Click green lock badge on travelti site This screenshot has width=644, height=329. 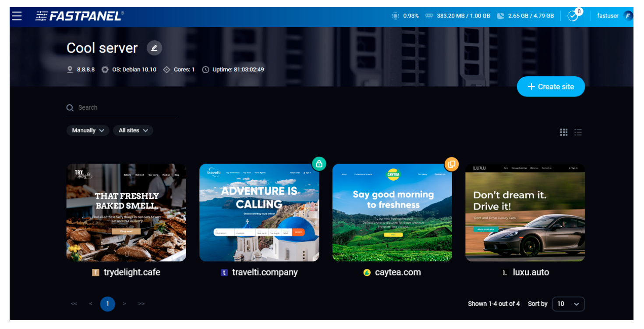[319, 164]
